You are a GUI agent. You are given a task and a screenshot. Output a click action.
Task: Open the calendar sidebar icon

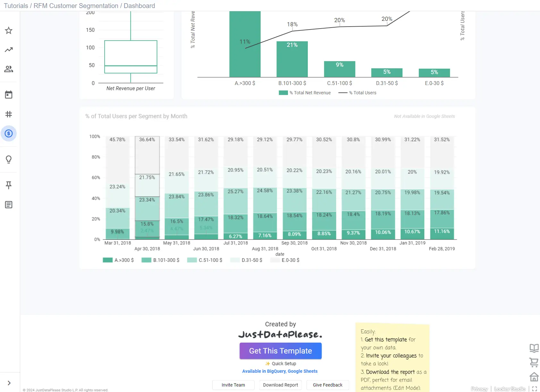pos(9,95)
